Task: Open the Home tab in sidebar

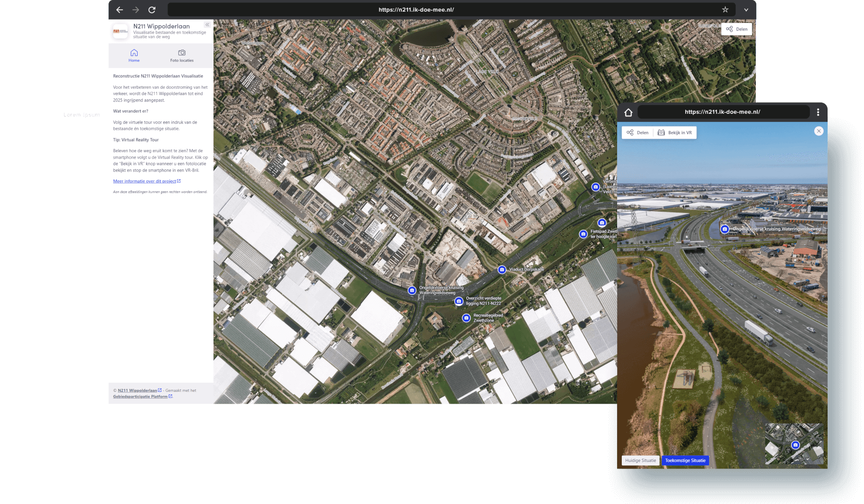Action: (134, 56)
